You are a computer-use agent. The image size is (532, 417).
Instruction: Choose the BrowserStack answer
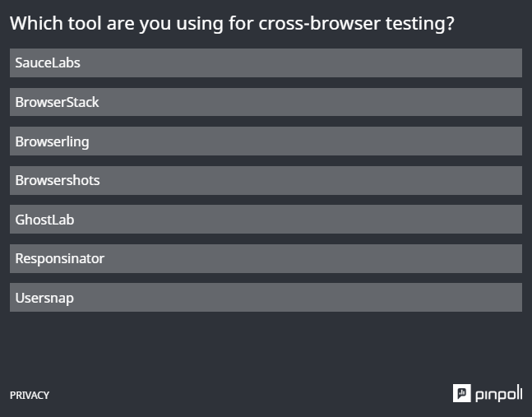[x=266, y=102]
